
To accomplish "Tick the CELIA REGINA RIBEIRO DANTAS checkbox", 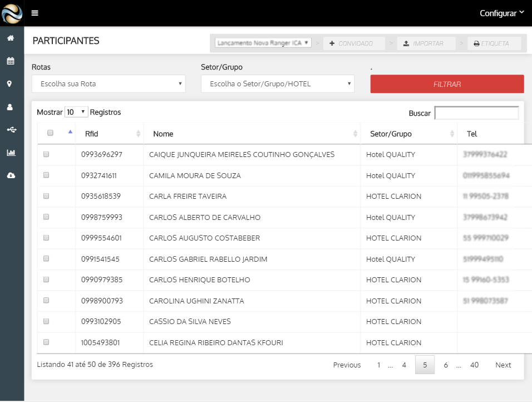I will (46, 342).
